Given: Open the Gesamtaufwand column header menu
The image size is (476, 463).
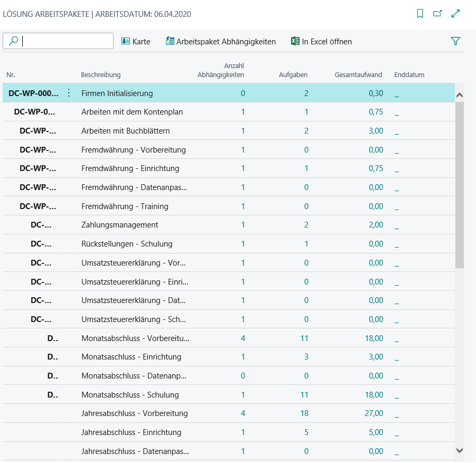Looking at the screenshot, I should pyautogui.click(x=358, y=75).
